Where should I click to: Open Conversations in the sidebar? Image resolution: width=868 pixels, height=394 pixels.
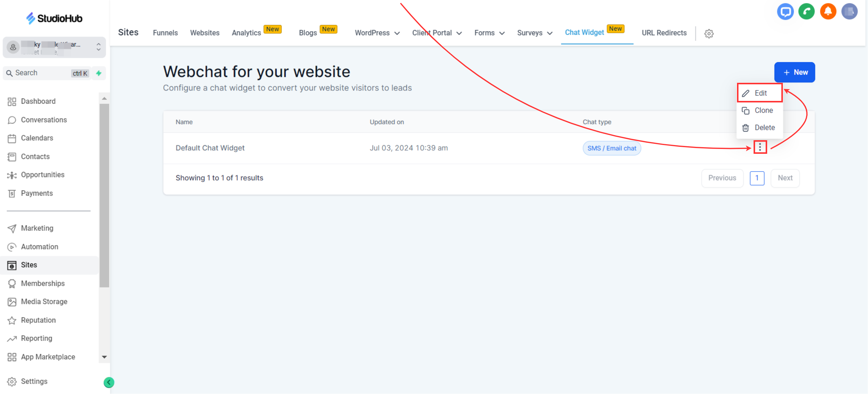click(43, 120)
